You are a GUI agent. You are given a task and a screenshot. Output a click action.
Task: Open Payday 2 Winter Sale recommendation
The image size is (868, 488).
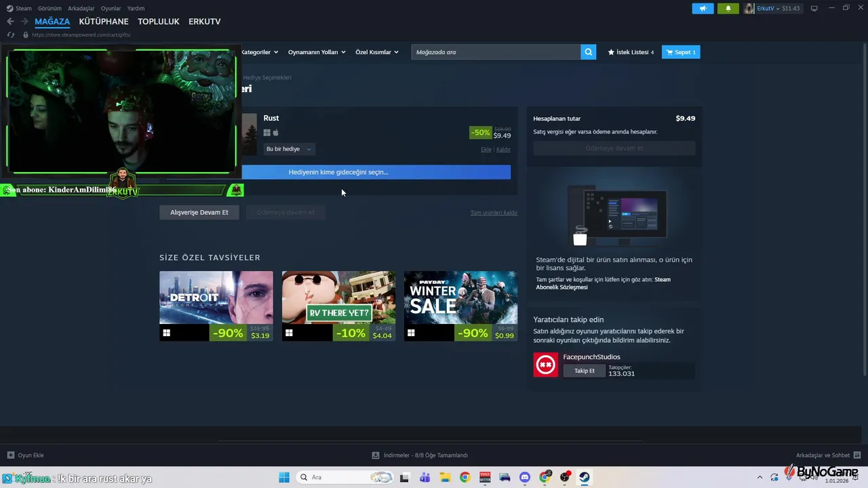click(x=460, y=306)
